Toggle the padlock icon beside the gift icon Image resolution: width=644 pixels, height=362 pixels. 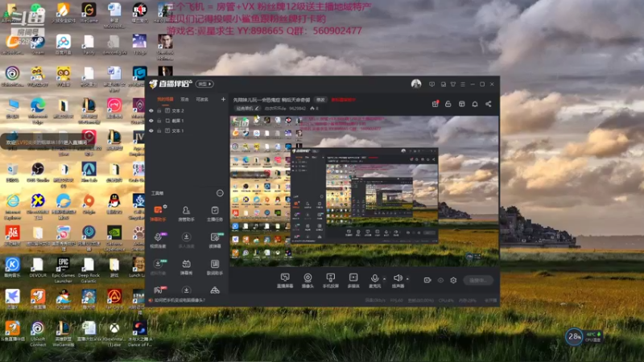448,104
